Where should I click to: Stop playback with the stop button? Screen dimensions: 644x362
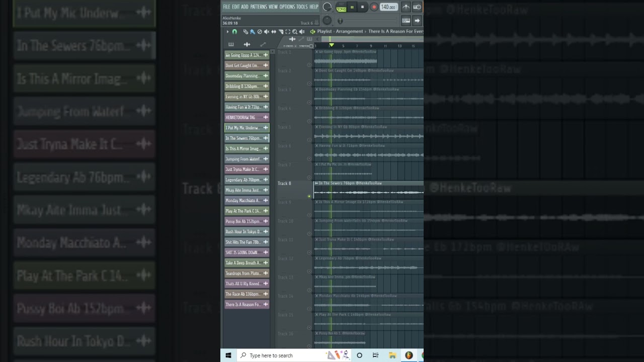pos(362,7)
